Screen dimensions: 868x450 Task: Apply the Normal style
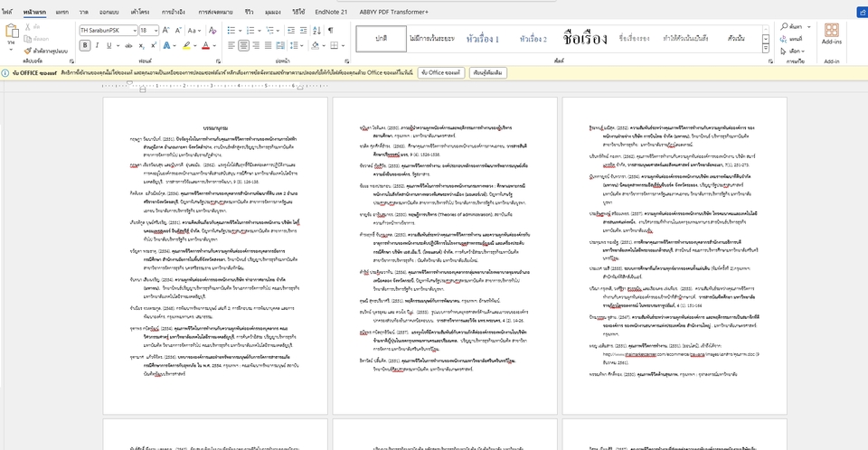coord(381,39)
